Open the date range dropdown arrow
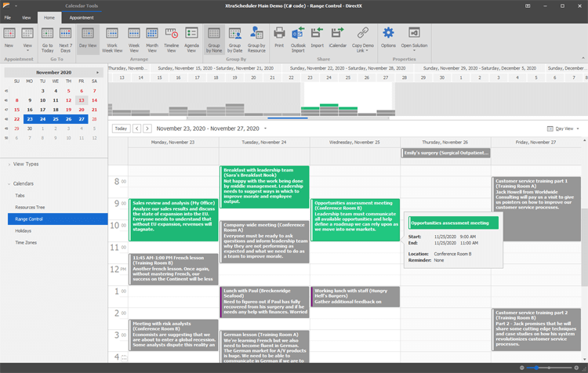The image size is (588, 373). [265, 129]
